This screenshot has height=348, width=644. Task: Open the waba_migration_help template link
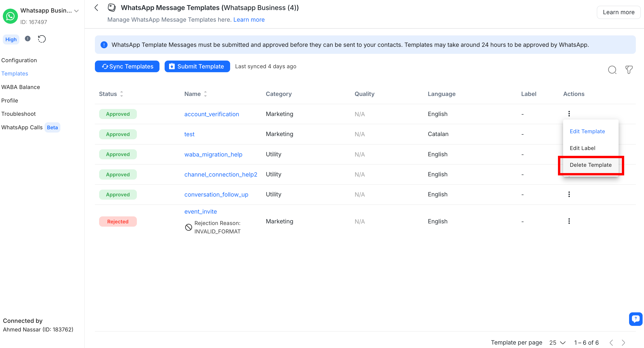(x=213, y=154)
